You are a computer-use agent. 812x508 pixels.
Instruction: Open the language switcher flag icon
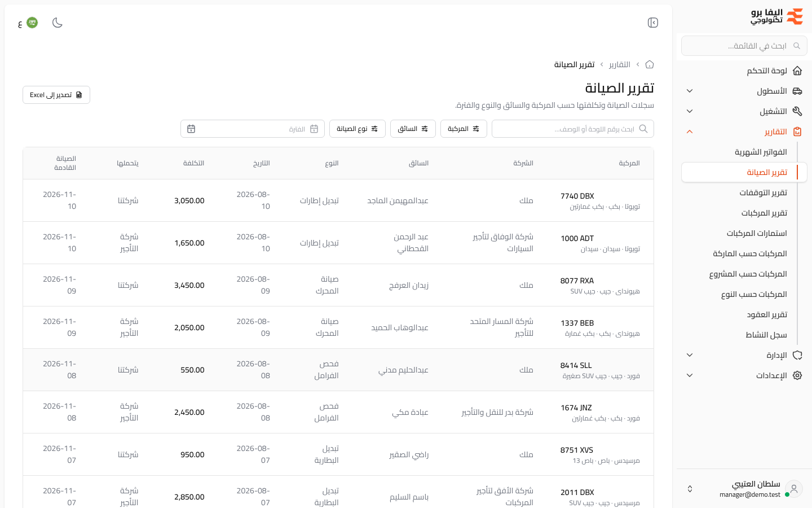32,23
